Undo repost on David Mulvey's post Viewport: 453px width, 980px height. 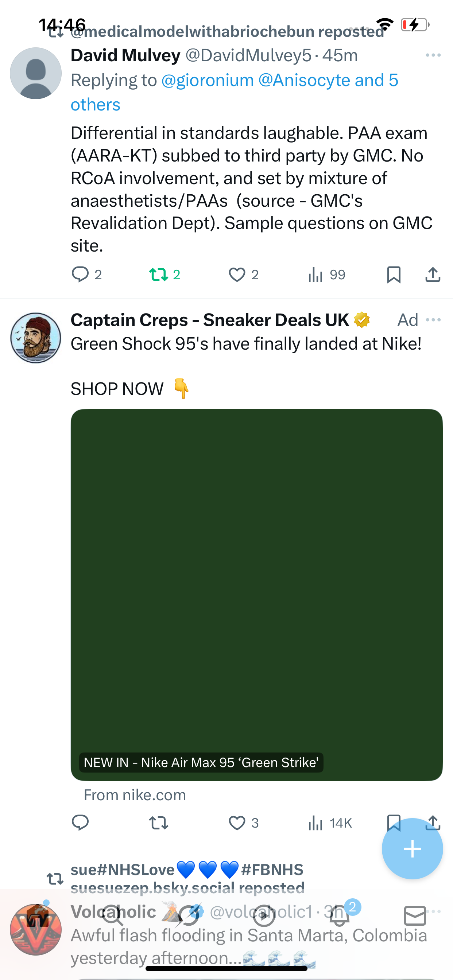158,274
